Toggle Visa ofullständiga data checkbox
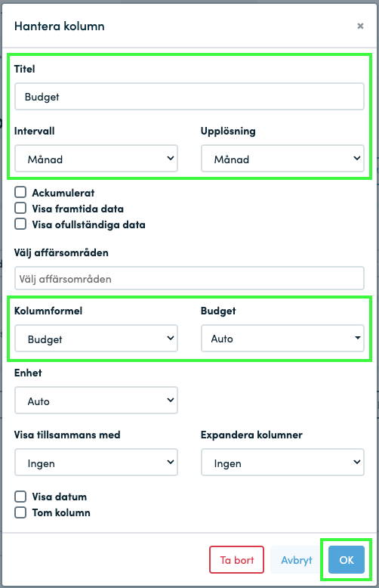 coord(20,224)
